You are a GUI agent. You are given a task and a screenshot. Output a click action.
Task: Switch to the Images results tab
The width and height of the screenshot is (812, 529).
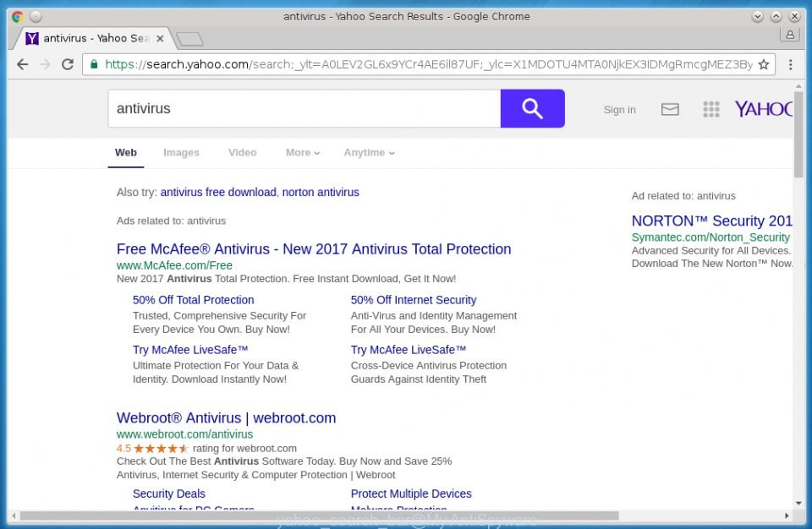click(x=181, y=153)
